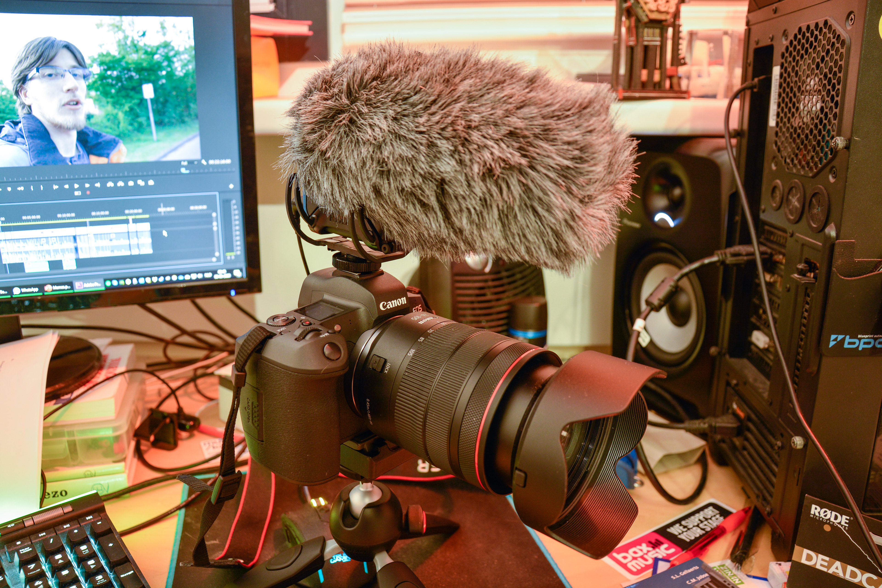Mark In with the left brace icon

click(x=32, y=188)
